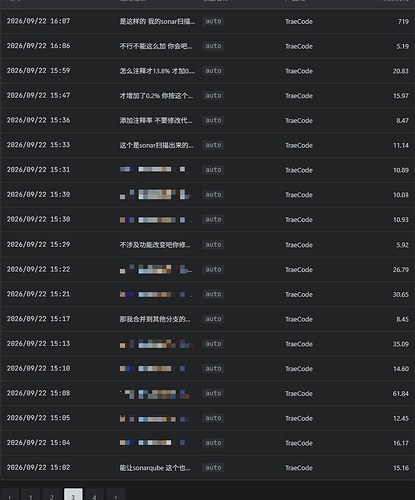Click the 15:17 row message about merging branches
The width and height of the screenshot is (415, 500).
click(x=155, y=319)
